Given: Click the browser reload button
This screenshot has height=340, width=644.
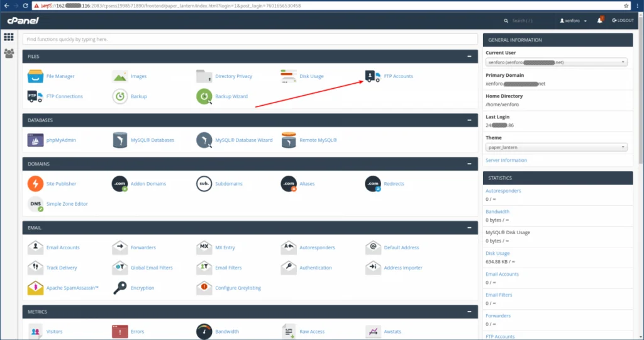Looking at the screenshot, I should click(25, 6).
